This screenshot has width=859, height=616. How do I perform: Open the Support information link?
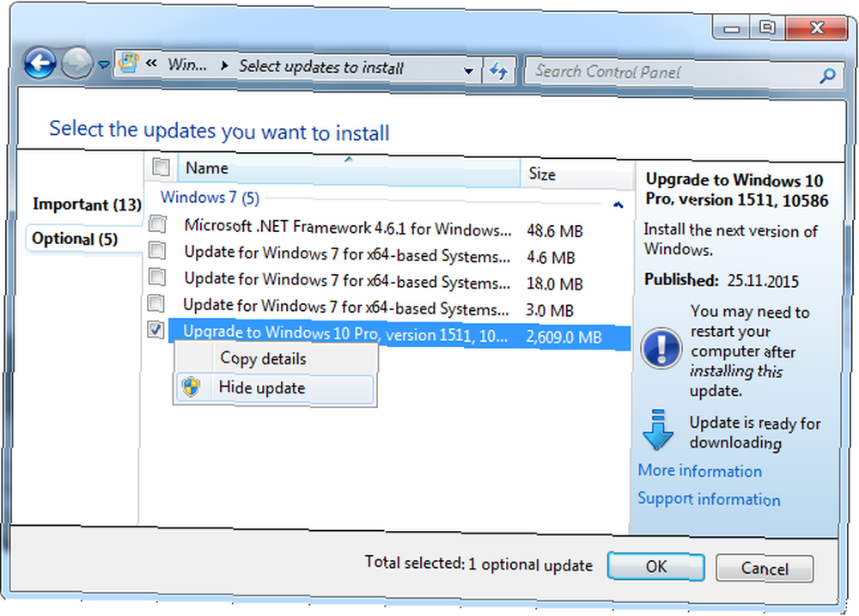coord(709,498)
